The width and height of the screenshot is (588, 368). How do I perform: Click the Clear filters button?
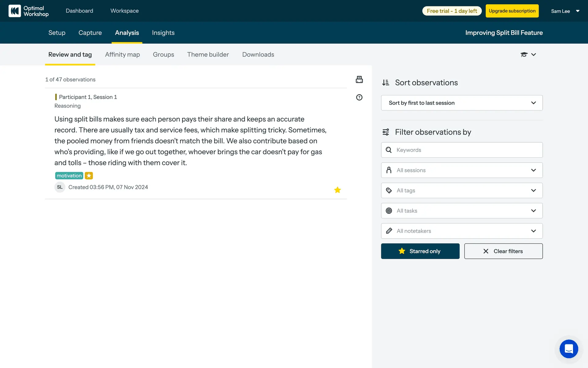point(503,251)
